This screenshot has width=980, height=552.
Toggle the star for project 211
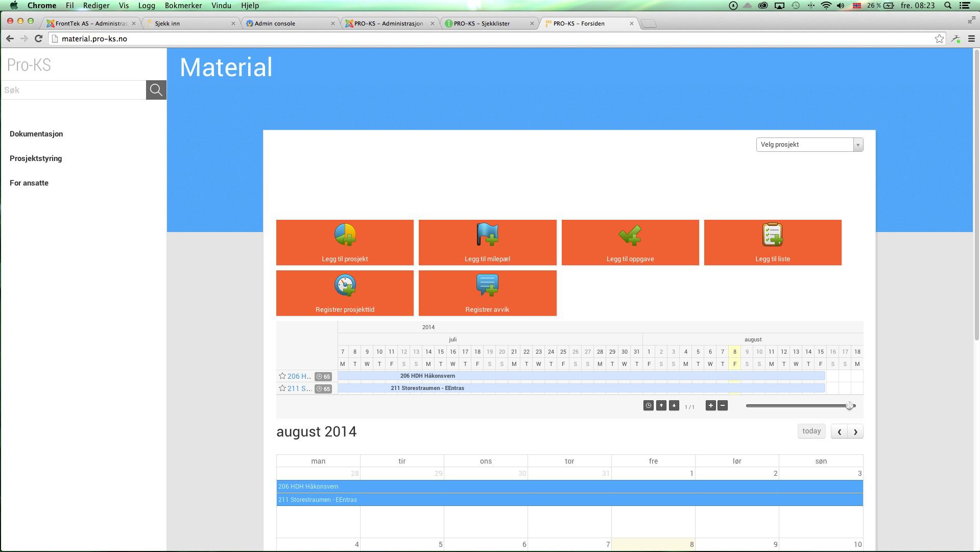(x=282, y=388)
